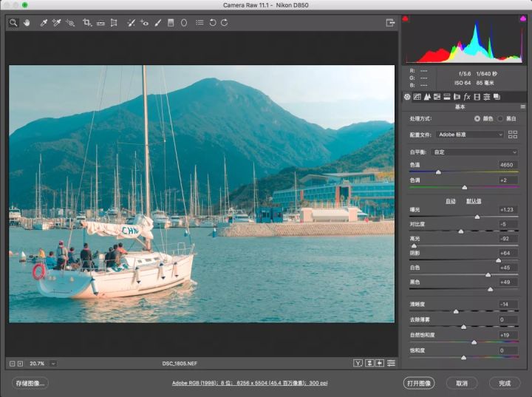Open the 配置文件 Adobe 标准 profile dropdown

pos(470,135)
